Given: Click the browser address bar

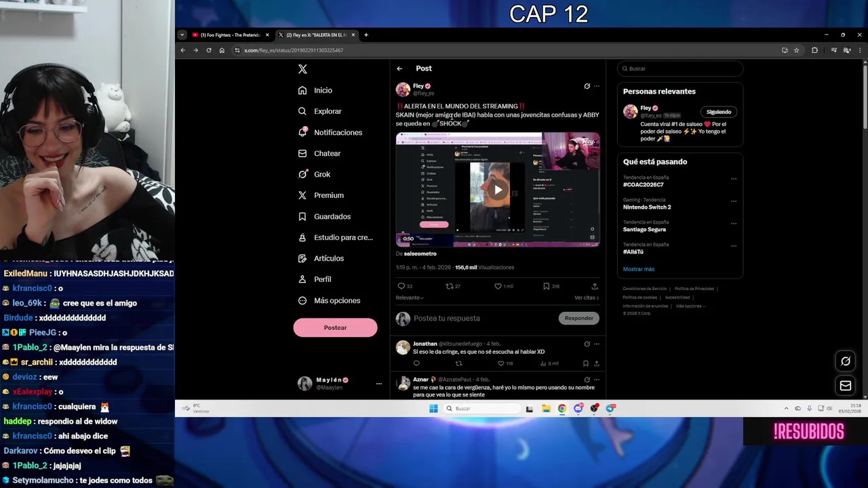Looking at the screenshot, I should point(505,50).
